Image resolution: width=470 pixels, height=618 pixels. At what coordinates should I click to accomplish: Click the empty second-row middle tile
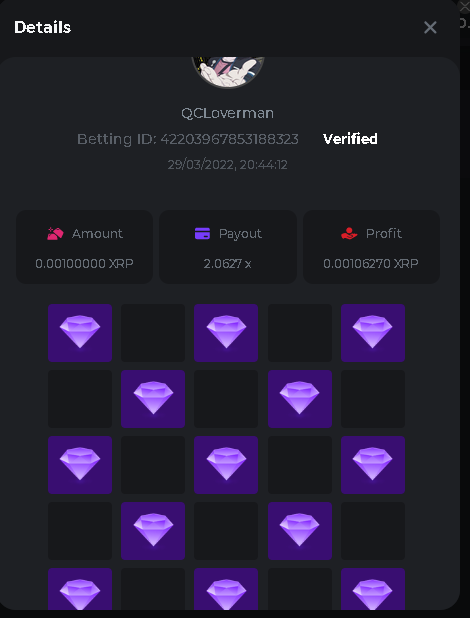coord(226,399)
